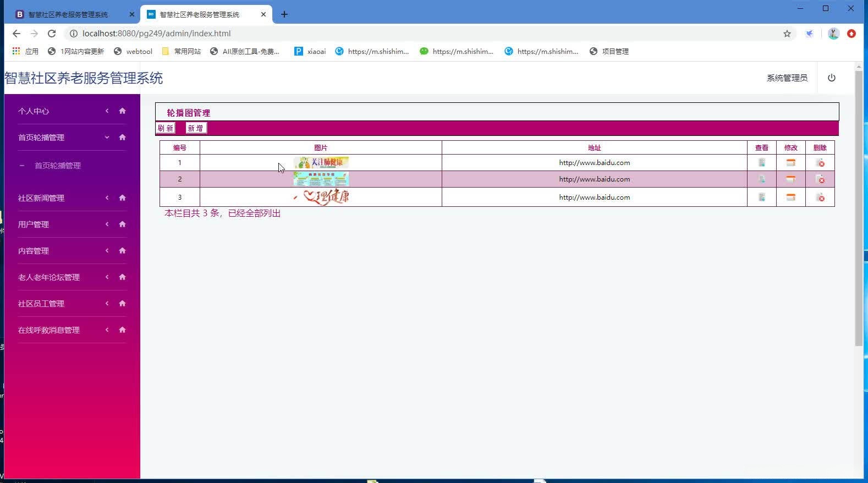The width and height of the screenshot is (868, 483).
Task: Open a new browser tab
Action: (x=284, y=14)
